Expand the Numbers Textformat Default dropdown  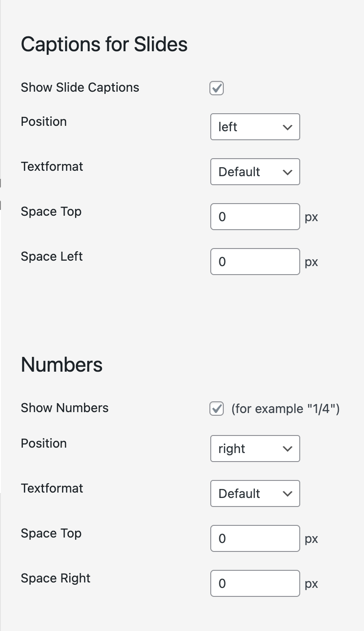pyautogui.click(x=255, y=493)
